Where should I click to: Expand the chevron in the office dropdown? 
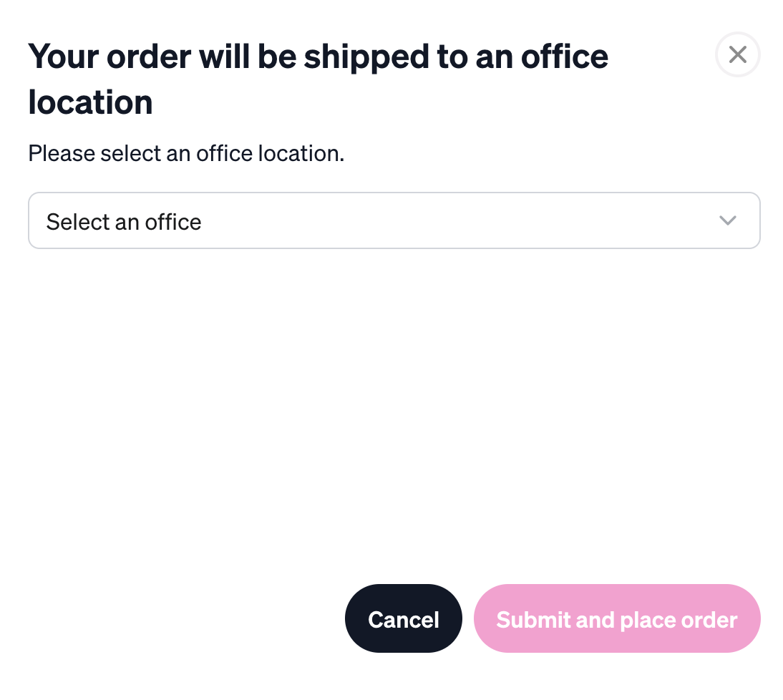(x=728, y=220)
